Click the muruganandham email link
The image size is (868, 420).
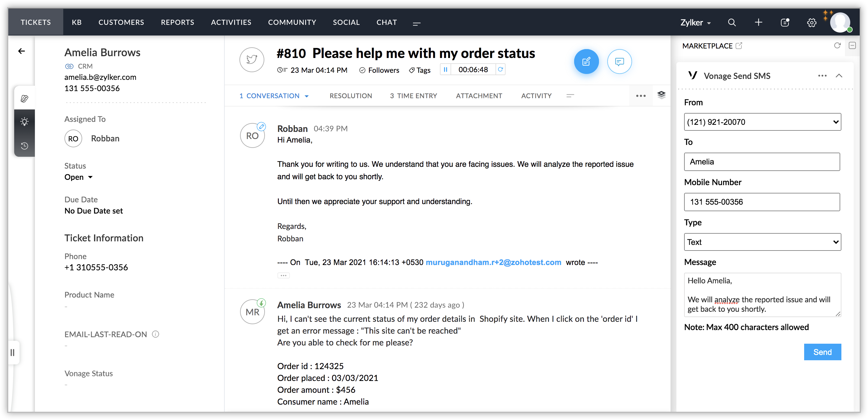click(493, 262)
